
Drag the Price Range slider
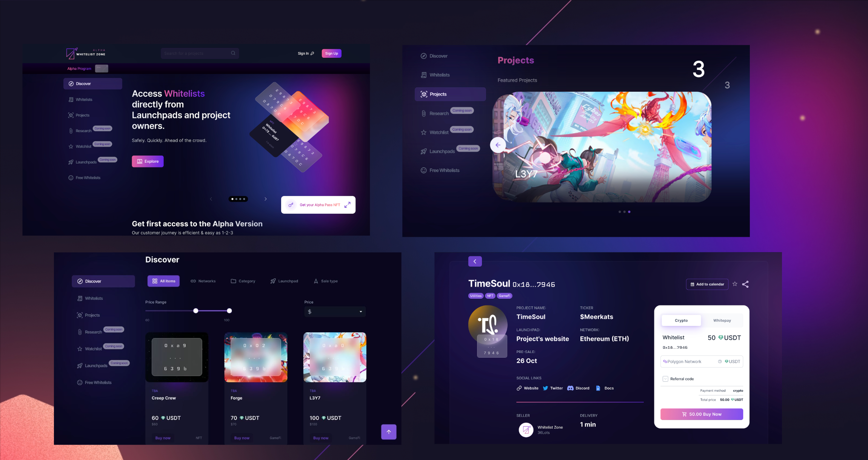point(196,311)
